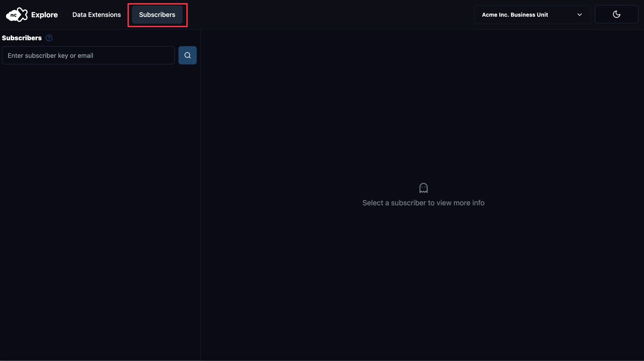Click the Subscribers panel heading

click(x=22, y=38)
